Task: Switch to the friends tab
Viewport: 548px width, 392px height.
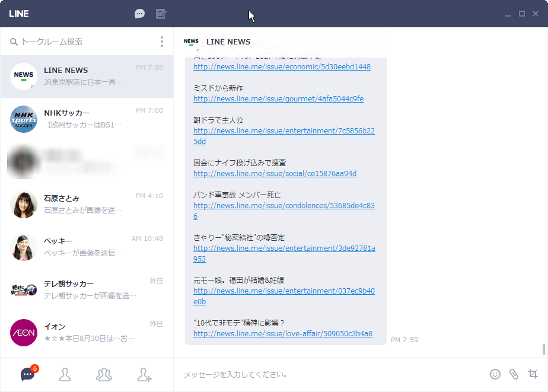Action: (65, 374)
